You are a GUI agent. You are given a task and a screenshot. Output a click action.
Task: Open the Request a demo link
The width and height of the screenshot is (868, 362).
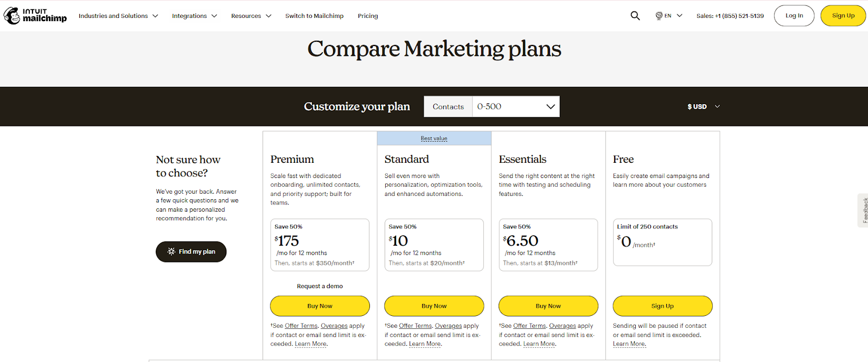pos(320,285)
